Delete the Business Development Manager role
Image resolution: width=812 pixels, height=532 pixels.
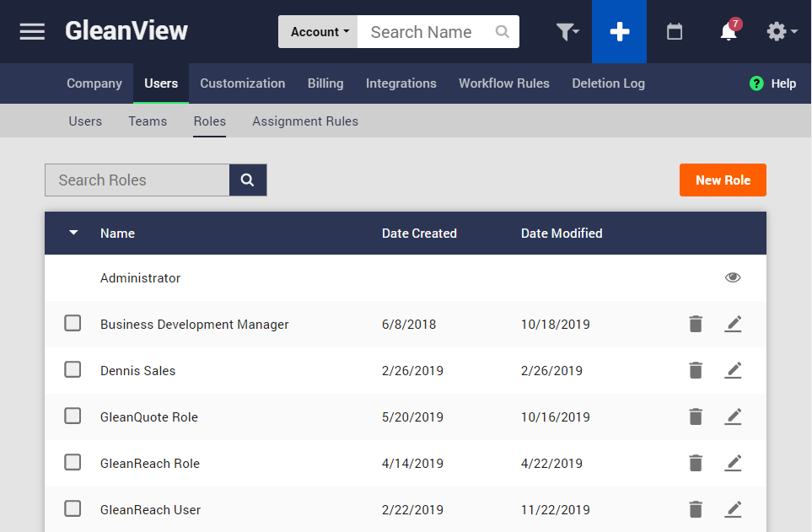point(696,325)
